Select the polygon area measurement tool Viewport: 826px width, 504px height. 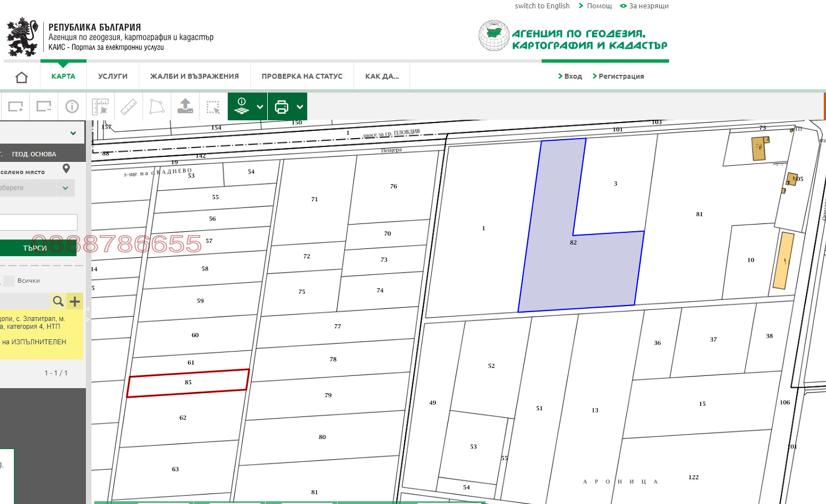[157, 106]
